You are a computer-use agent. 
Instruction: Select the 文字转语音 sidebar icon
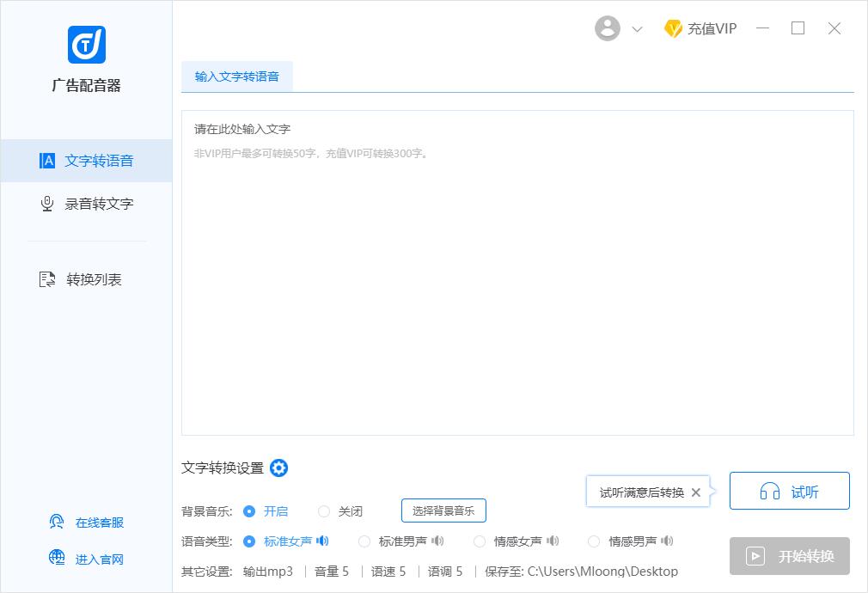click(x=46, y=161)
